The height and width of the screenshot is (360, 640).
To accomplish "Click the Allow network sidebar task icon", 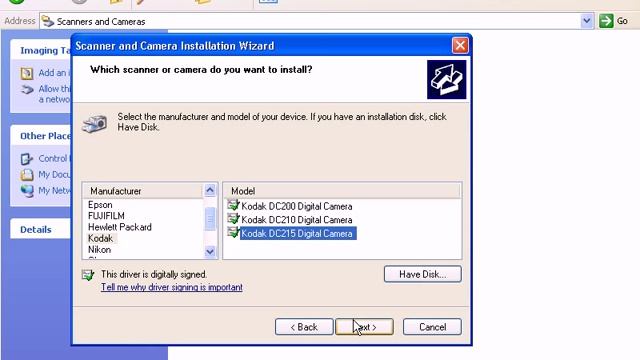I will [x=27, y=89].
